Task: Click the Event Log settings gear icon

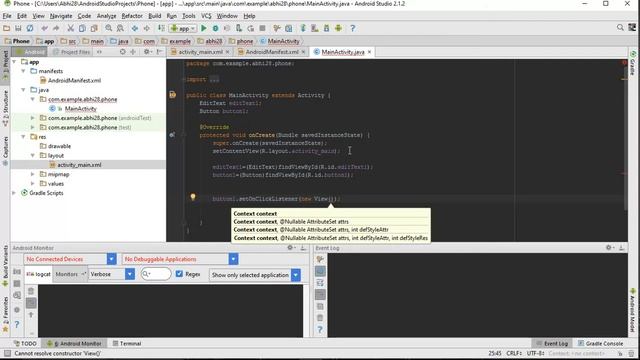Action: click(x=609, y=248)
